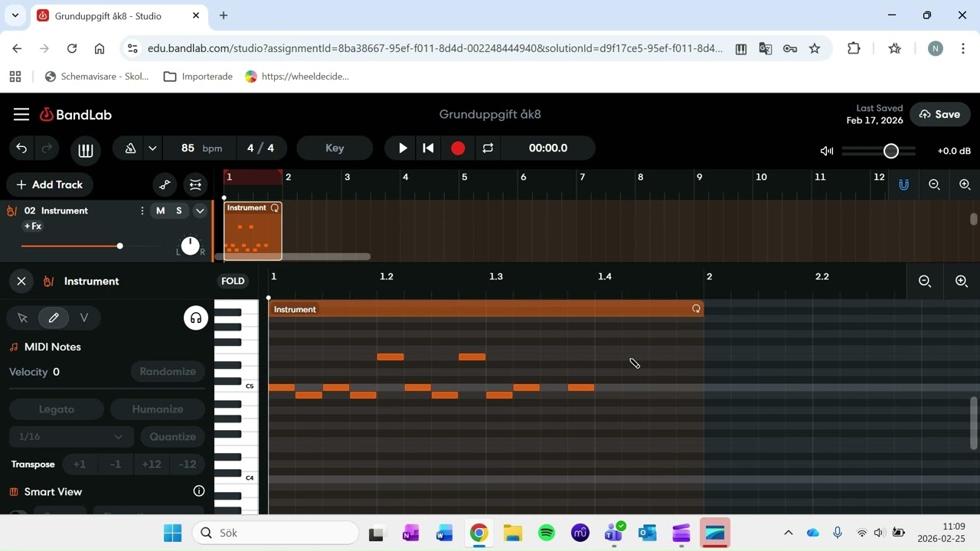Transpose notes up by +1
The width and height of the screenshot is (980, 551).
click(x=79, y=465)
